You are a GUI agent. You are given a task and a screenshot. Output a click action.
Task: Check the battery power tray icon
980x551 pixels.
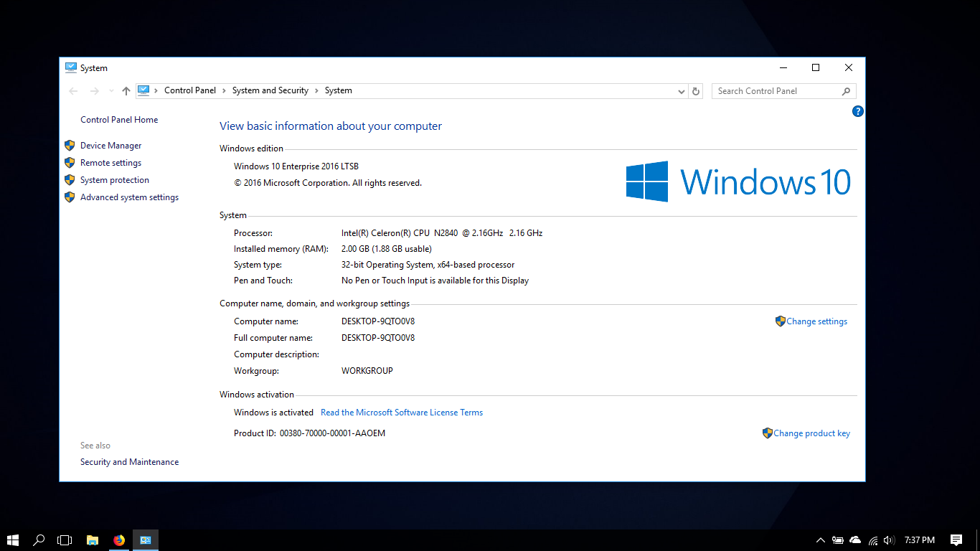(x=837, y=540)
